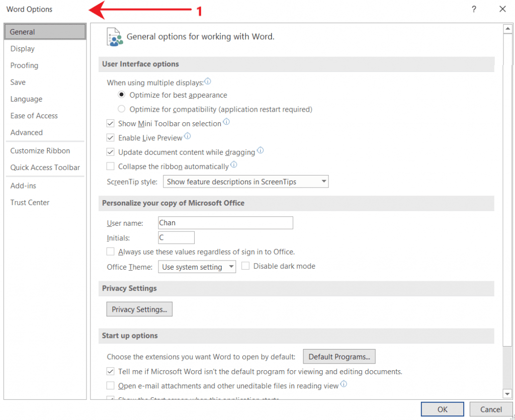Close the Word Options dialog
The image size is (515, 420).
click(502, 10)
